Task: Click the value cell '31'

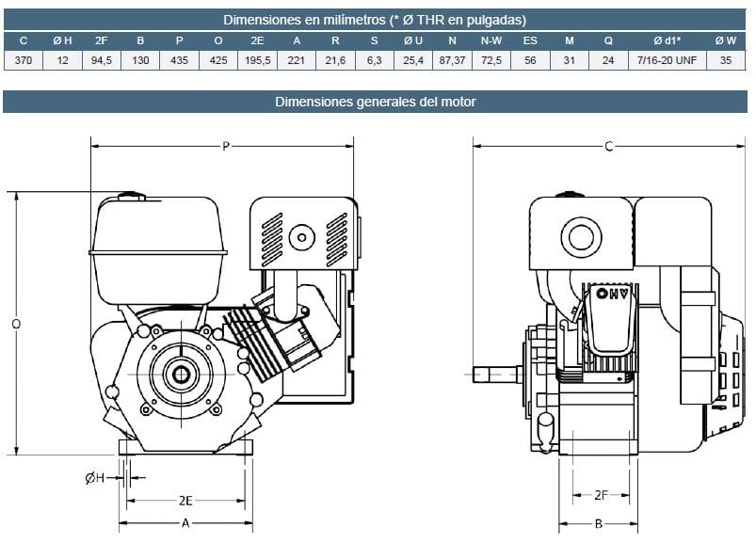Action: [570, 61]
